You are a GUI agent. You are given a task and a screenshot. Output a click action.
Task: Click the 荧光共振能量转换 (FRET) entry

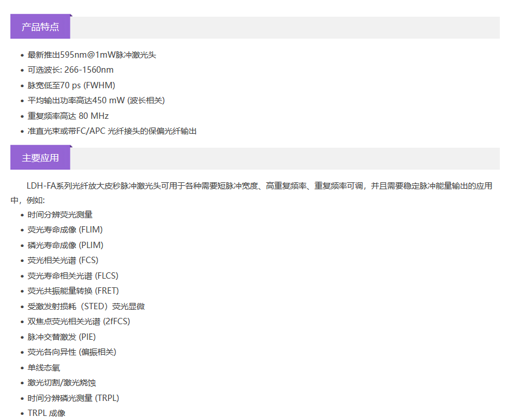tap(73, 291)
